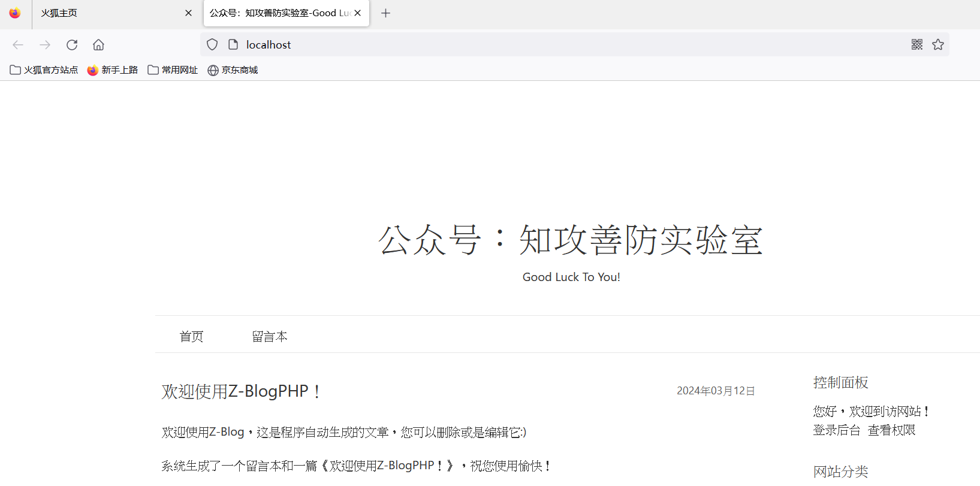Click the 查看权限 link
The image size is (980, 486).
tap(892, 430)
